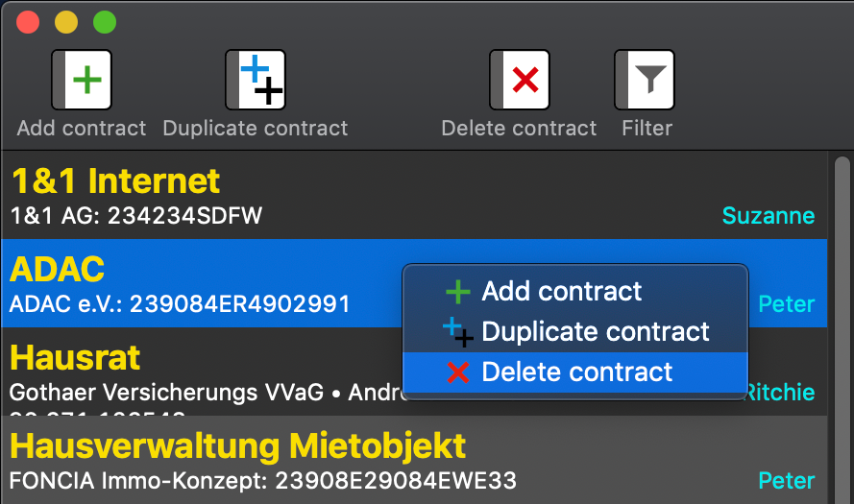Click the Suzanne owner label

(768, 216)
